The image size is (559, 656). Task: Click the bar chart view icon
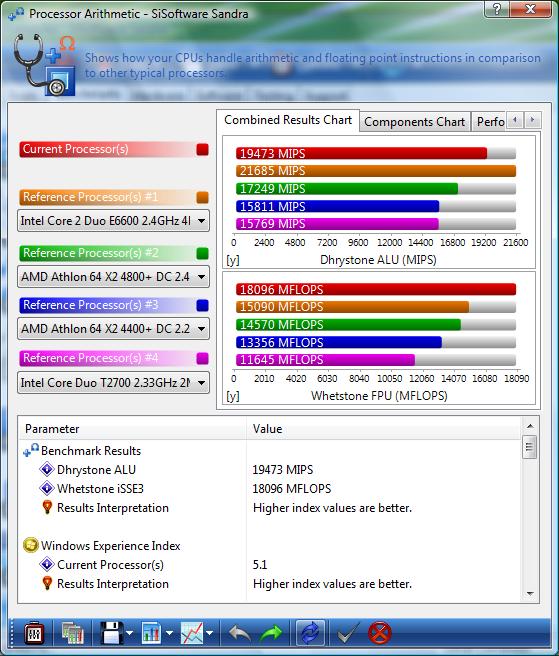coord(151,633)
